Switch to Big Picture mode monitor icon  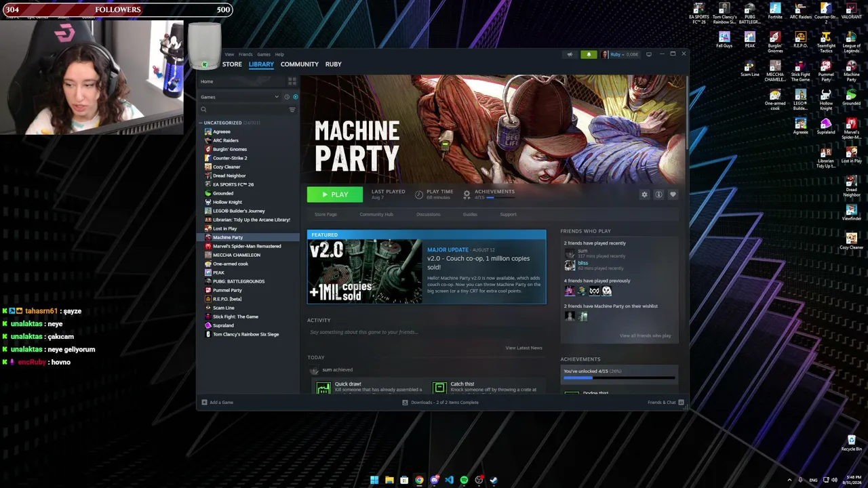click(x=649, y=54)
